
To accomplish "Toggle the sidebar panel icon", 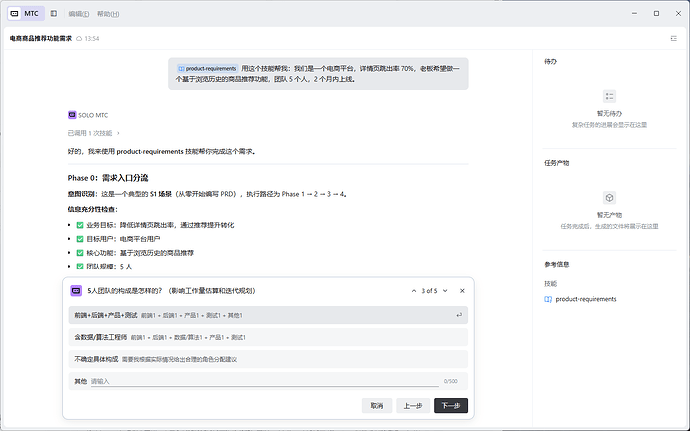I will point(54,14).
